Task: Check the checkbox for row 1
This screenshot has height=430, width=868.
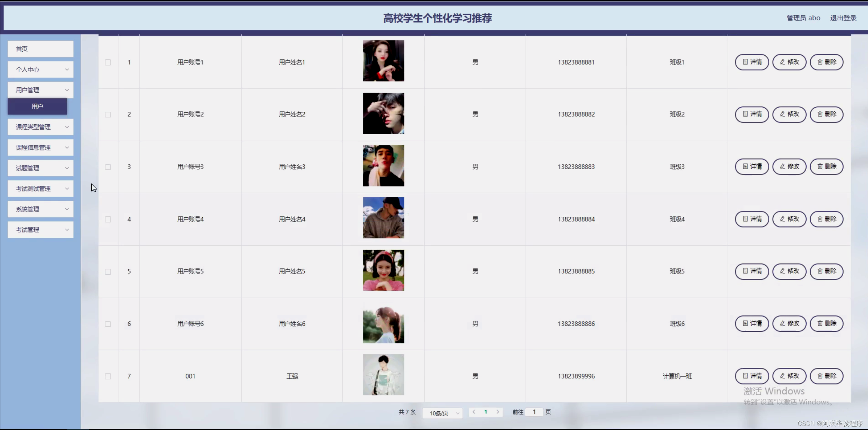Action: (x=108, y=62)
